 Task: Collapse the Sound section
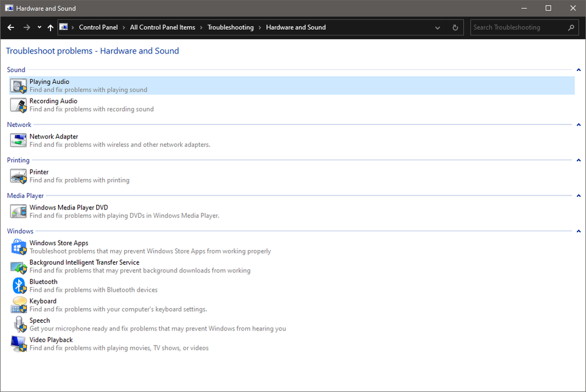coord(578,70)
